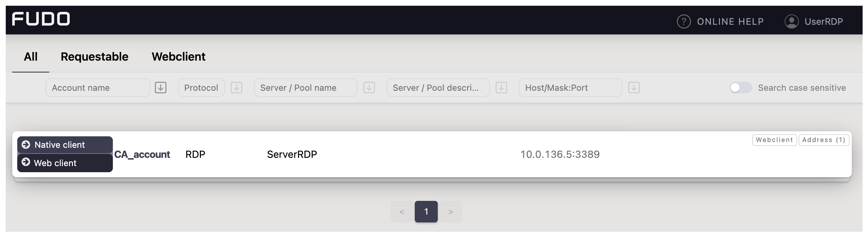Sort by Server / Pool description arrow
Screen dimensions: 868x240
[501, 88]
